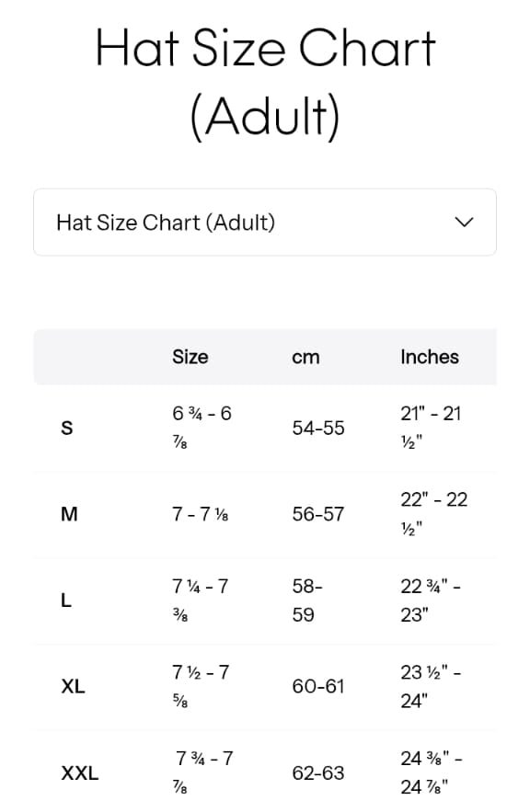Open the Hat Size Chart (Adult) dropdown
This screenshot has height=812, width=530.
click(x=265, y=223)
